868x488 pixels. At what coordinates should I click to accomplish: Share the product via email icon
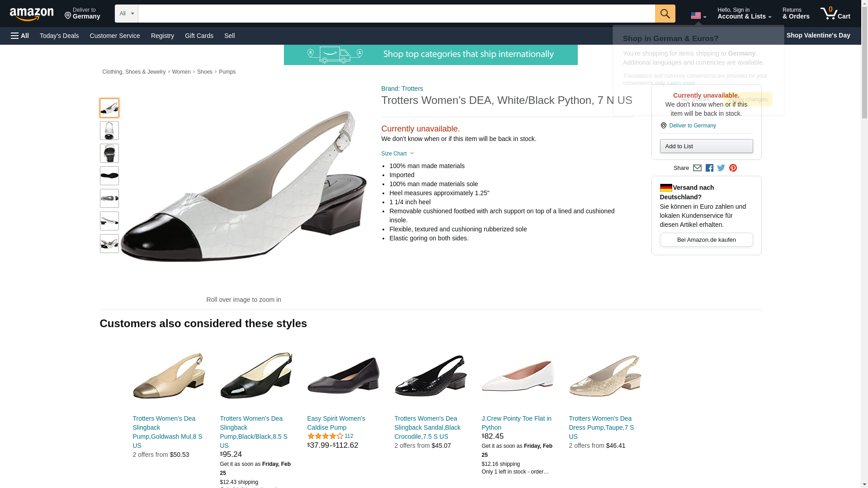697,168
